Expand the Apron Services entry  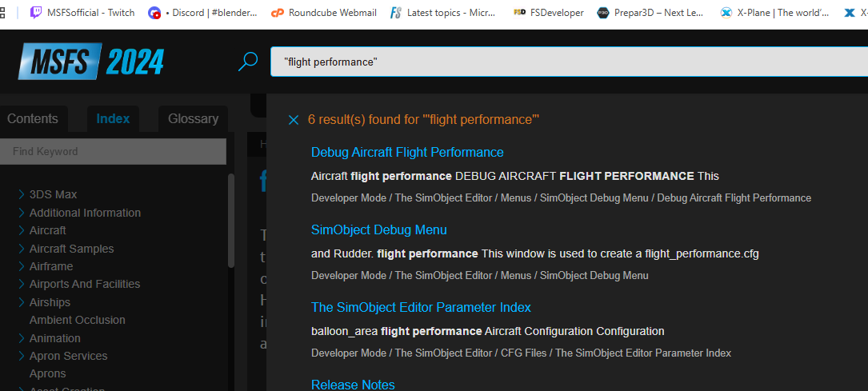pos(22,356)
